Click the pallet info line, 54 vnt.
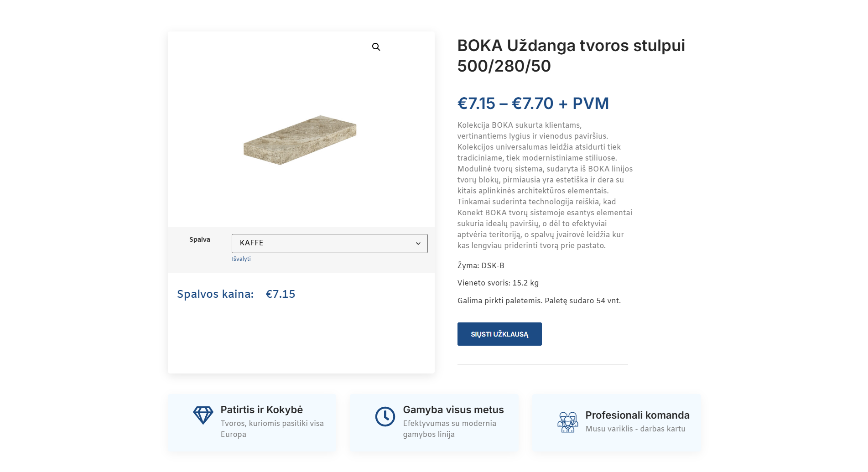 point(539,301)
